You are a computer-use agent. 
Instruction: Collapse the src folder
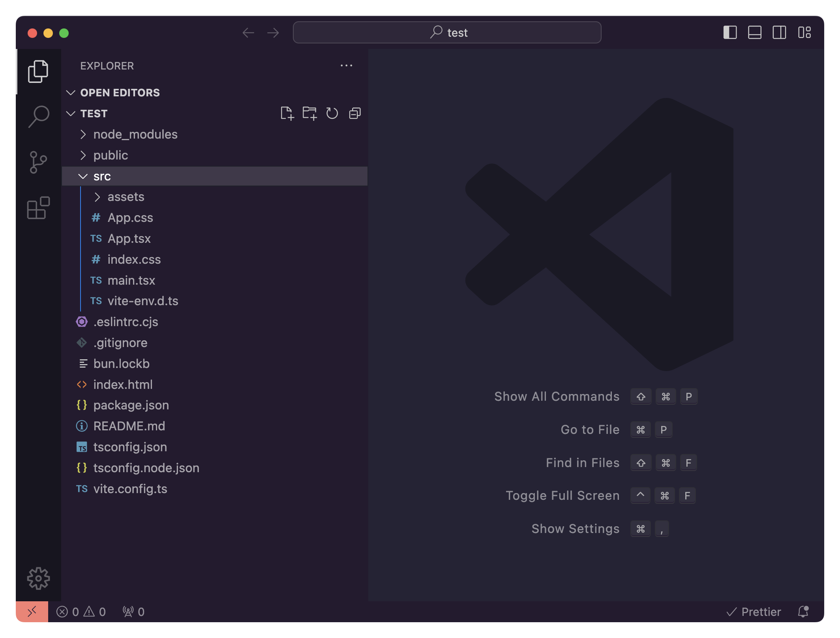point(102,176)
